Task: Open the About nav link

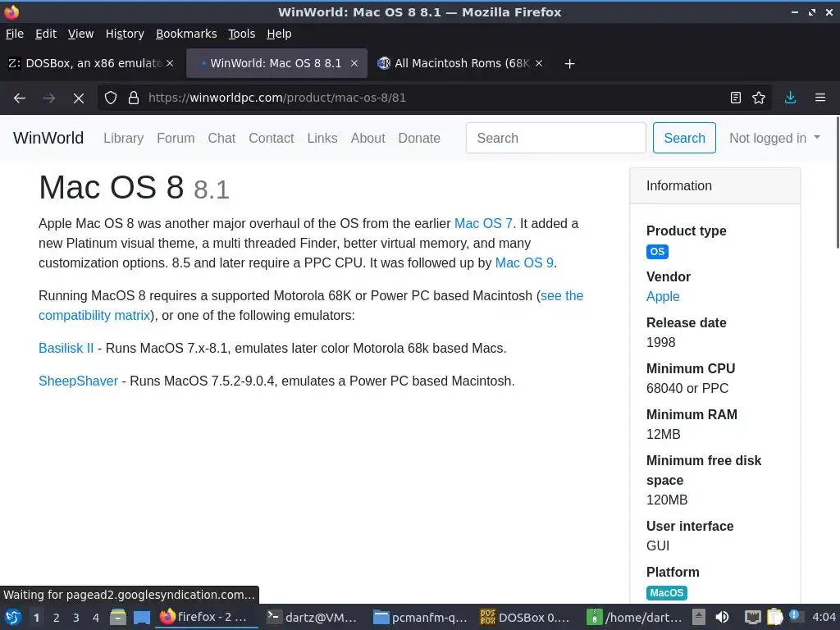Action: click(367, 138)
